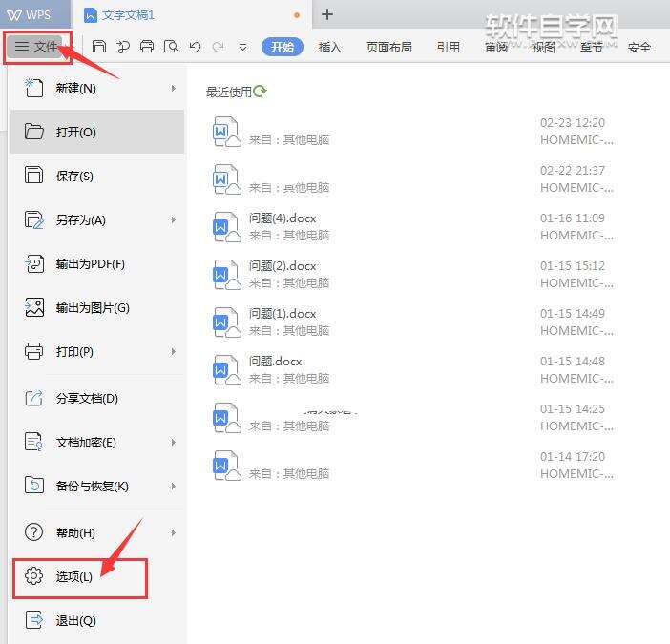Open print preview toolbar icon
This screenshot has height=644, width=670.
[x=171, y=46]
